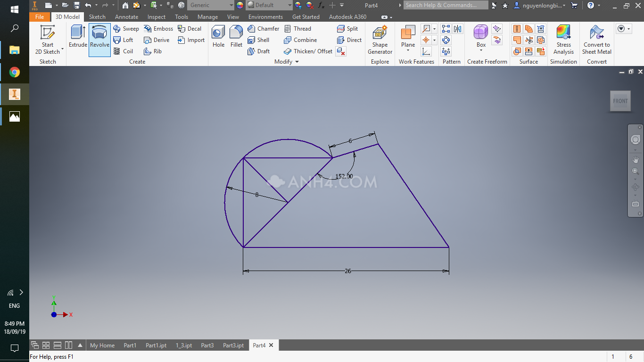Open the Appearance dropdown showing Default
Screen dimensions: 644x362
(x=269, y=5)
